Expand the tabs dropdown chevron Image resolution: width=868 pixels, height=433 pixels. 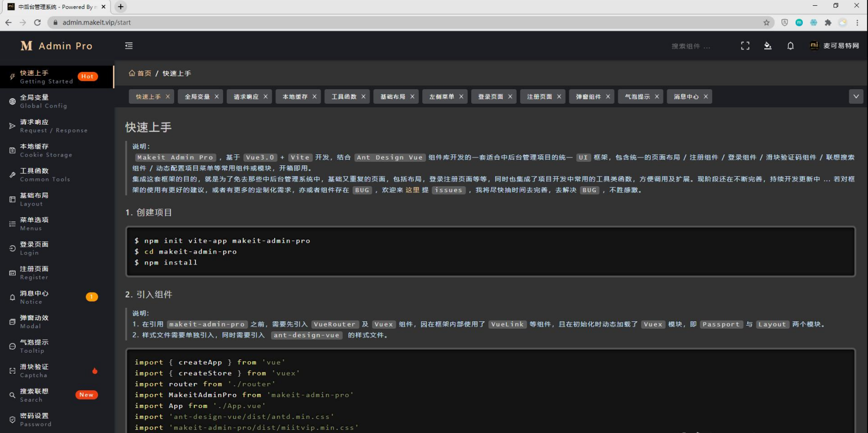tap(856, 97)
